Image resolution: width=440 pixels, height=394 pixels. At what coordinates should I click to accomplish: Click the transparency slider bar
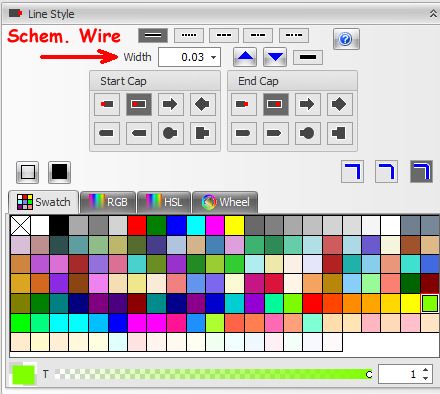(x=214, y=374)
